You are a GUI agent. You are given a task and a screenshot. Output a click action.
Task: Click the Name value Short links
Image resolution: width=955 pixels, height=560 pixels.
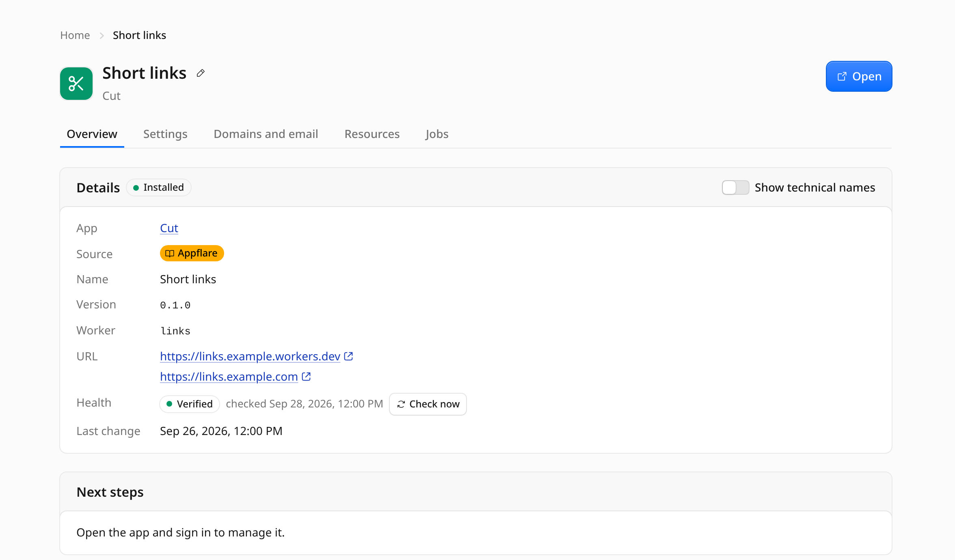tap(188, 279)
